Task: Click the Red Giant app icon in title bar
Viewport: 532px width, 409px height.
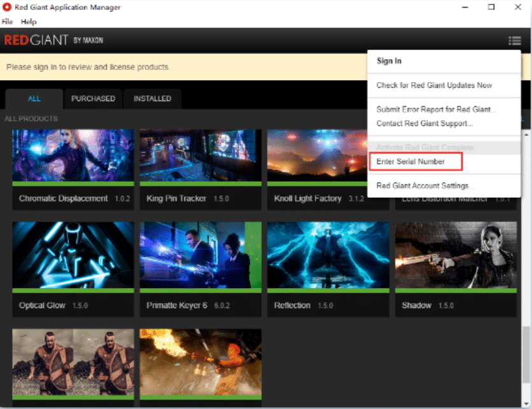Action: tap(6, 7)
